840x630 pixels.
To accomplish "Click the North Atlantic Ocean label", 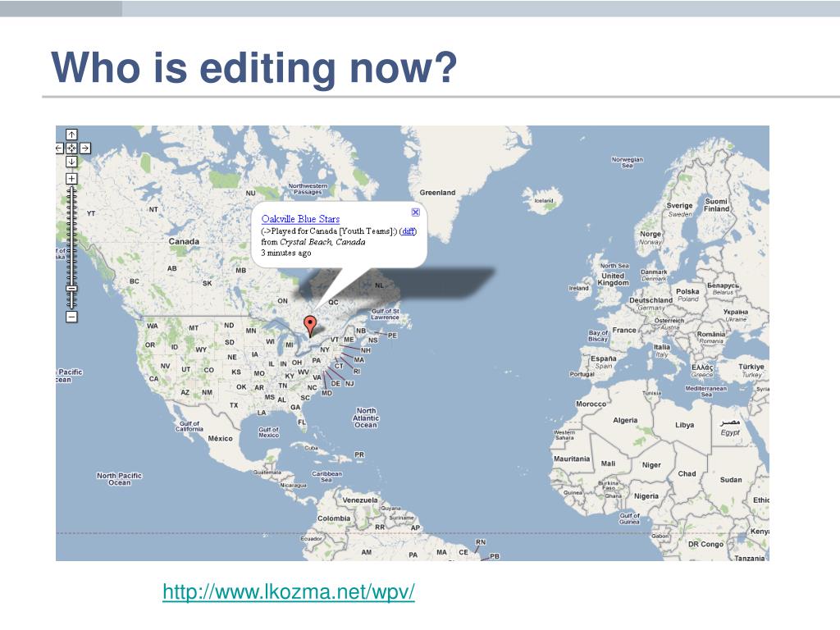I will (x=365, y=418).
